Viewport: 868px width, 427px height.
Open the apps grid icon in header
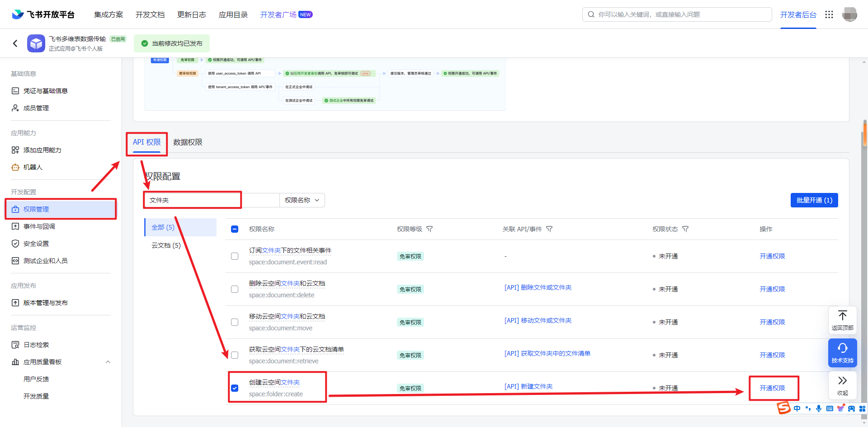coord(829,14)
